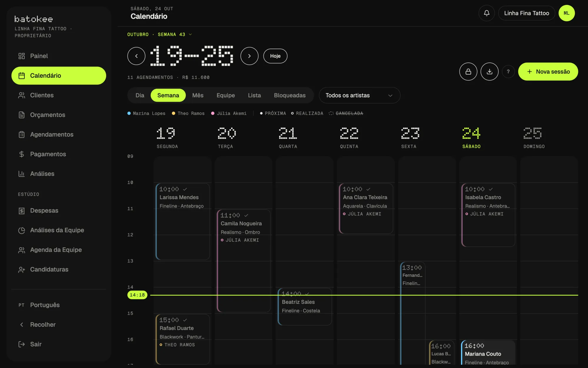Open Painel in sidebar
This screenshot has height=368, width=588.
click(x=59, y=56)
